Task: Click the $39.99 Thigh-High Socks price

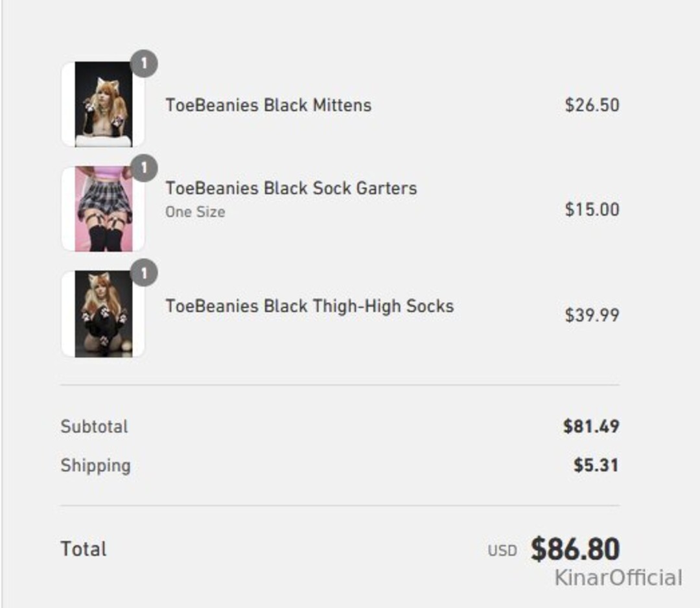Action: tap(592, 315)
